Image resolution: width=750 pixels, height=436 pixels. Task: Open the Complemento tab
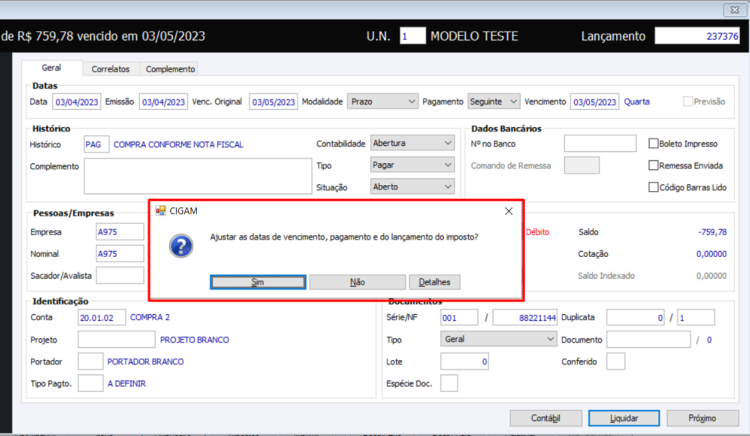[x=170, y=69]
